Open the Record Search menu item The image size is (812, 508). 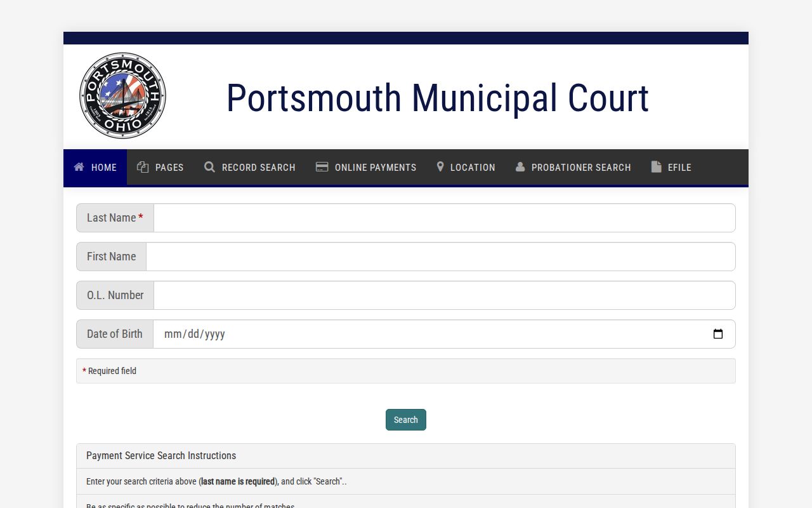point(250,167)
